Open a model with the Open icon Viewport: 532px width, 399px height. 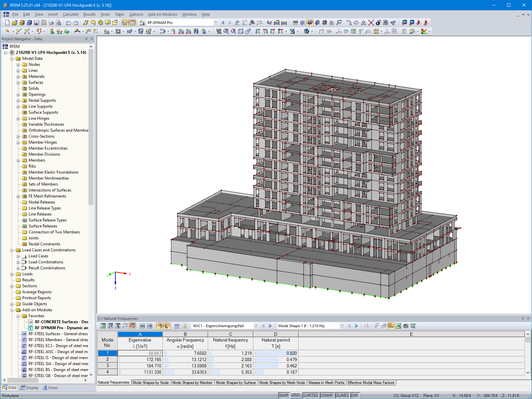click(14, 23)
